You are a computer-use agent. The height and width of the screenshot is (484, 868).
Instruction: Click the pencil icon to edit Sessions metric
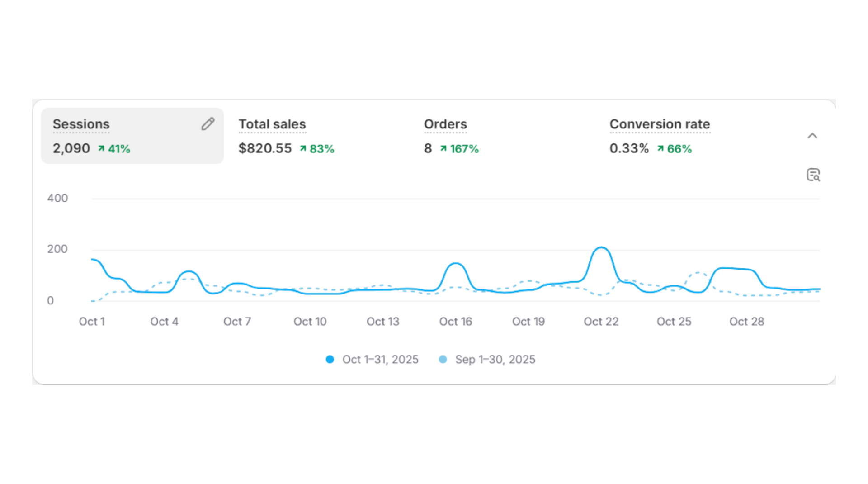[208, 123]
